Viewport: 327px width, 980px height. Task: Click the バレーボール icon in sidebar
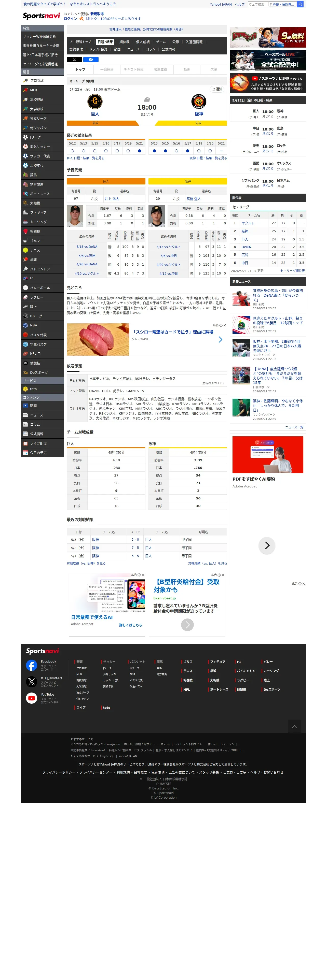25,288
